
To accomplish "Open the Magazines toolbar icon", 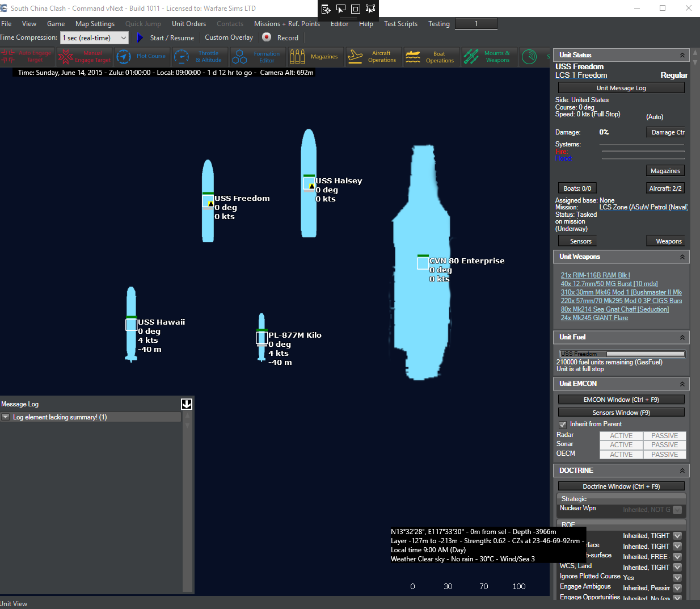I will click(314, 57).
